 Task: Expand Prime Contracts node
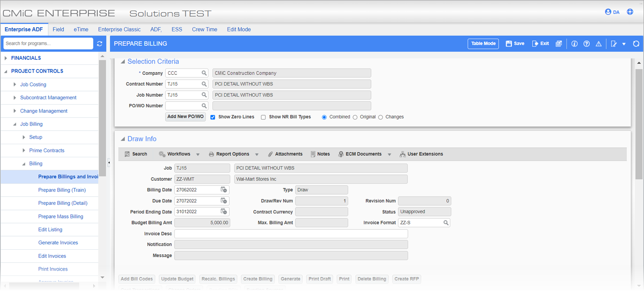tap(24, 150)
